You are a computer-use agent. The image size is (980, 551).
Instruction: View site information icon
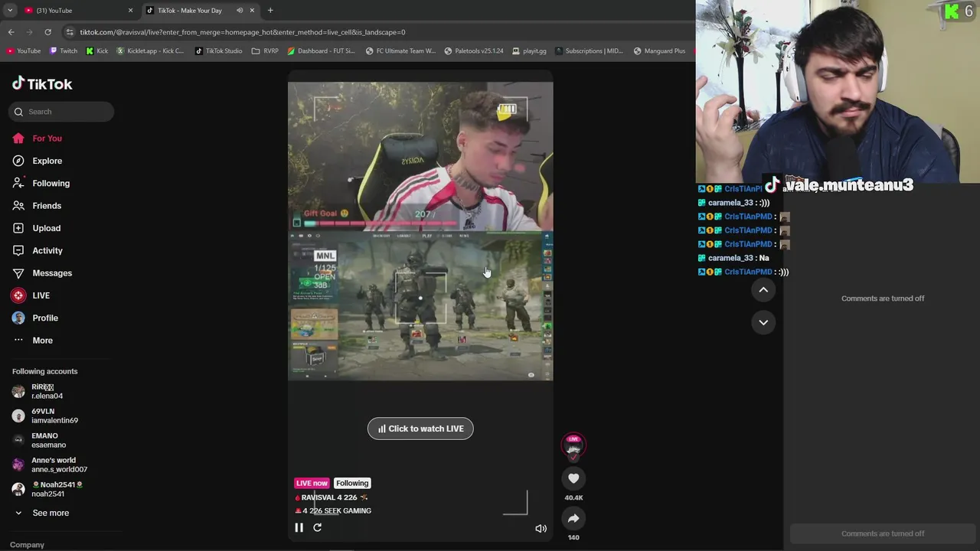(x=70, y=32)
